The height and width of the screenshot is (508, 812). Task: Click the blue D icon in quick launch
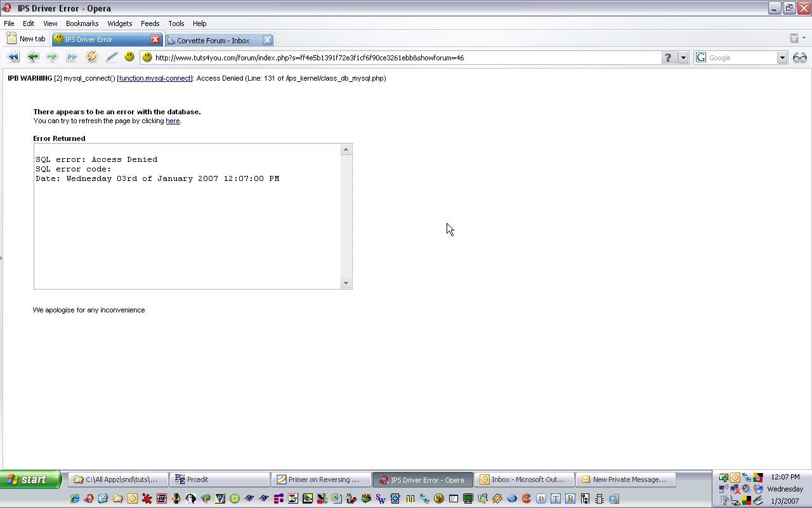(x=541, y=499)
